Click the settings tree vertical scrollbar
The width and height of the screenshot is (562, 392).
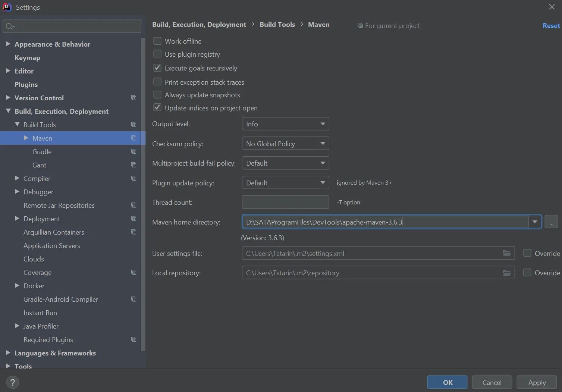pos(143,194)
